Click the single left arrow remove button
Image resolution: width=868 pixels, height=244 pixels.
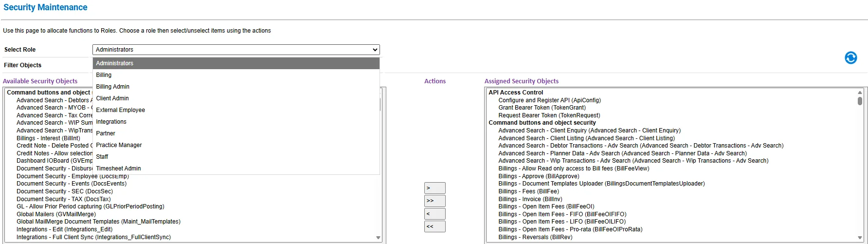click(434, 214)
